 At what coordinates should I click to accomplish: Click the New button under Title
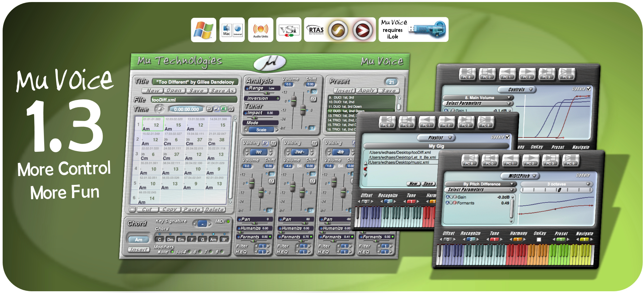[x=153, y=91]
